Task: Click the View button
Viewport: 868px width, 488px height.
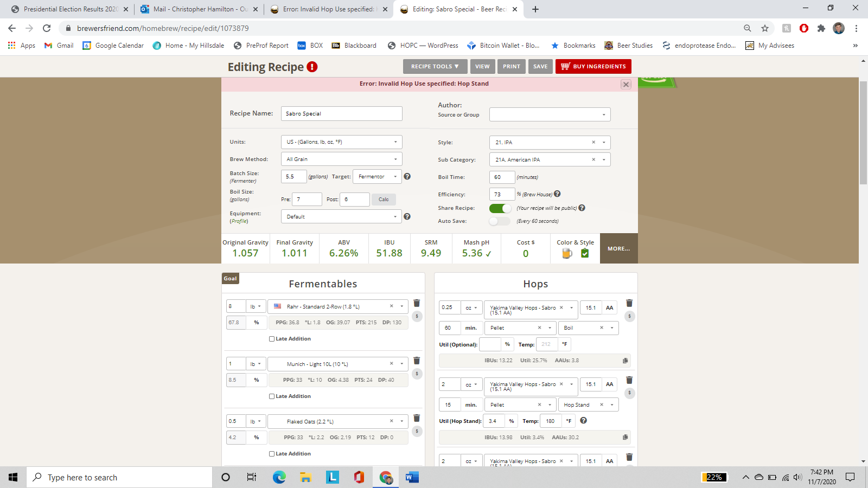Action: point(482,67)
